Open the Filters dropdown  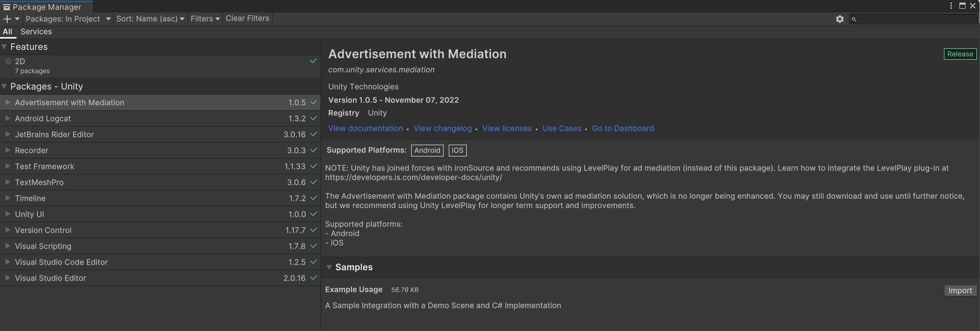pyautogui.click(x=205, y=19)
